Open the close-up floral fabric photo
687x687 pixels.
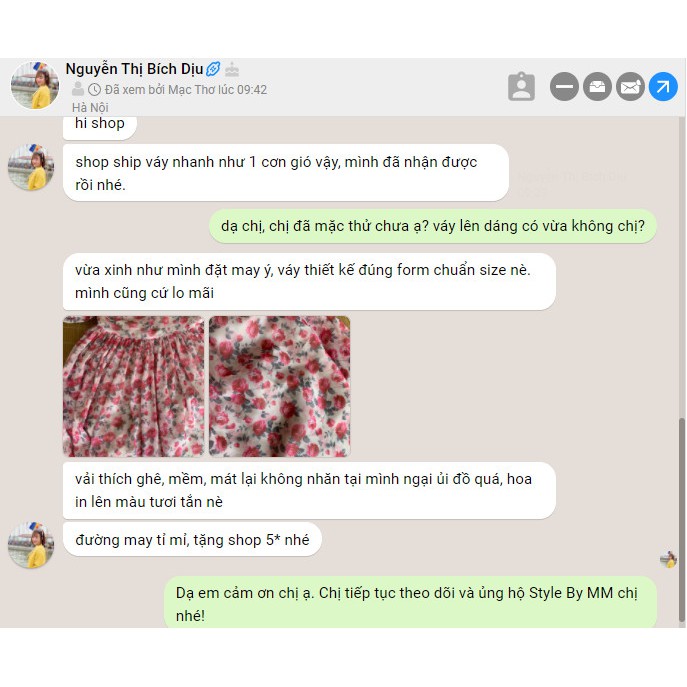tap(280, 386)
